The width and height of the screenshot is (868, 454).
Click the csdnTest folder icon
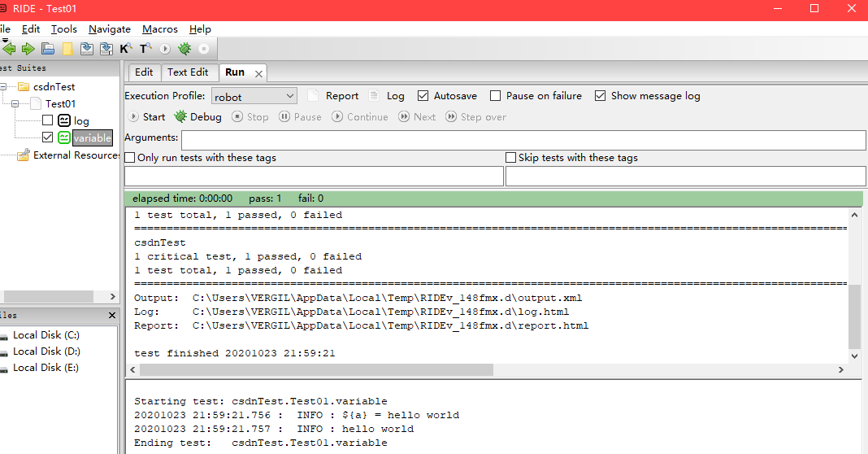pos(24,87)
